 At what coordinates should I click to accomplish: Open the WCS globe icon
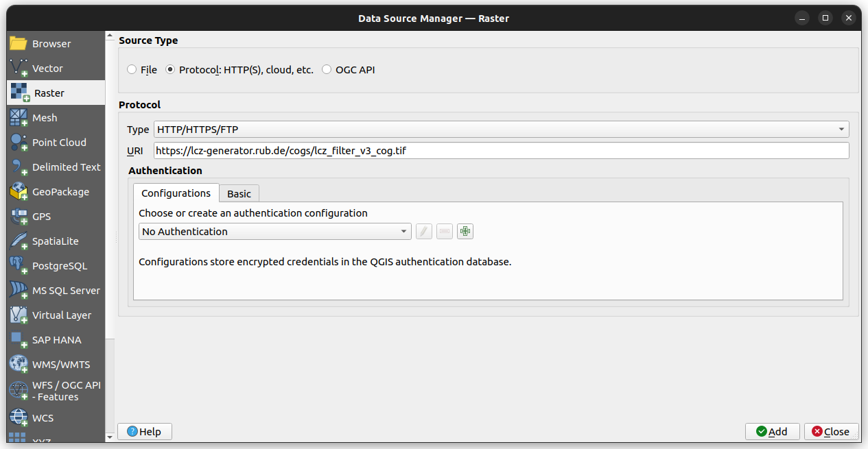tap(19, 418)
